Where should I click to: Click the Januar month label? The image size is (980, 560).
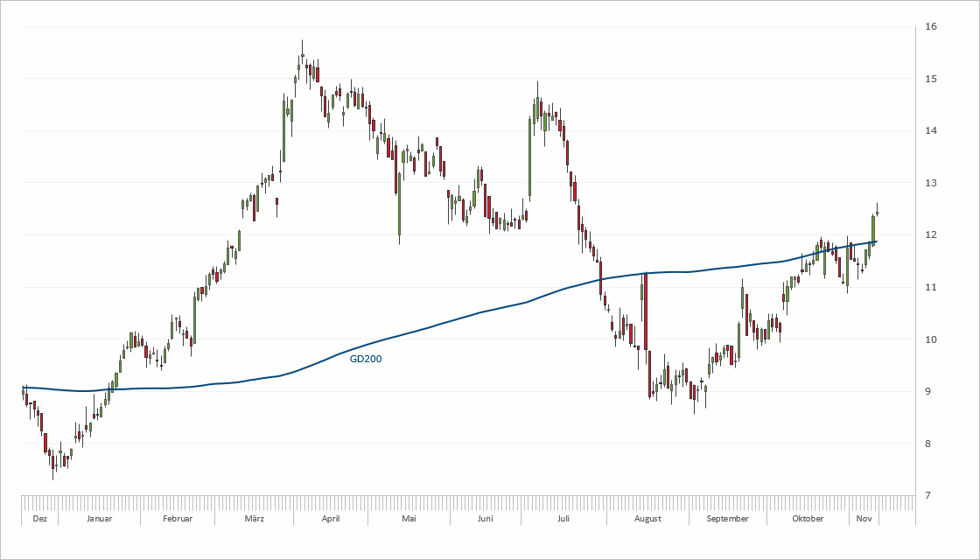(99, 519)
